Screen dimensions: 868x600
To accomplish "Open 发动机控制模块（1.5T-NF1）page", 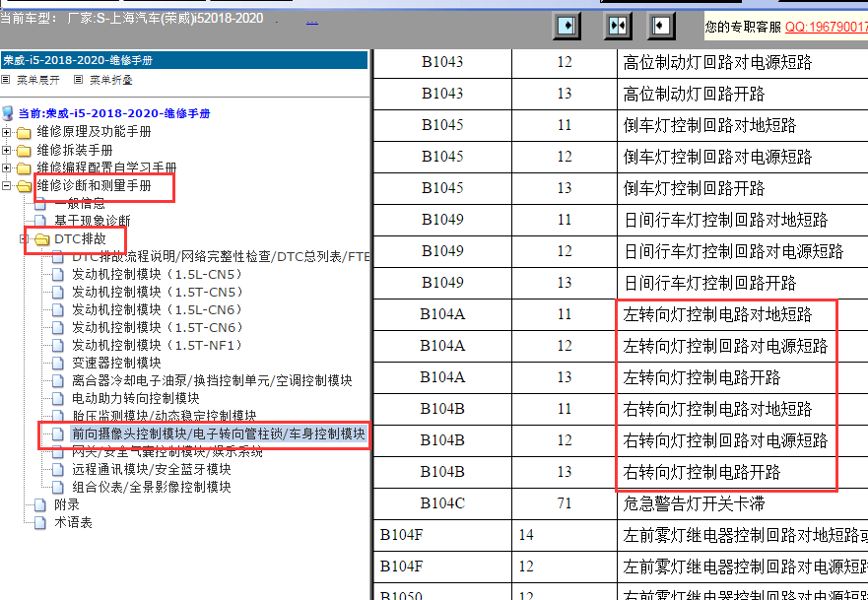I will (x=158, y=345).
